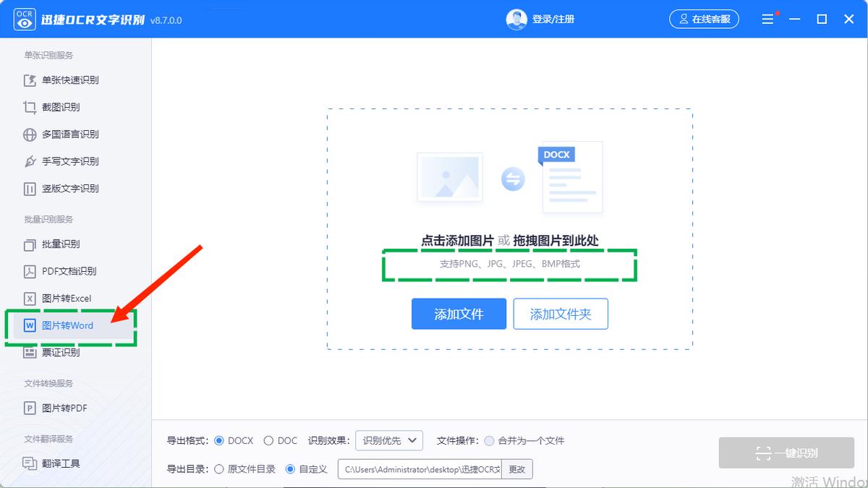Open the hamburger menu in the title bar
868x488 pixels.
(x=767, y=19)
